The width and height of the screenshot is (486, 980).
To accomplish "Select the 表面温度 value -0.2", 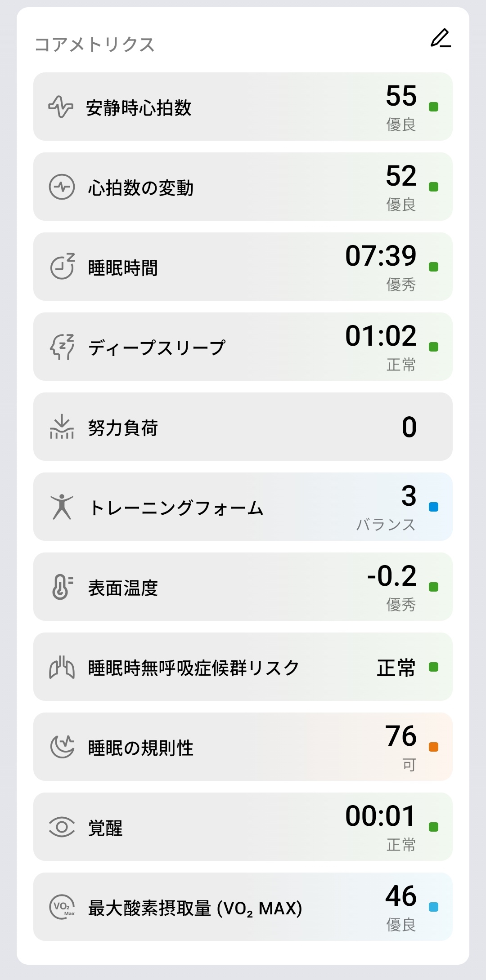I will click(392, 576).
